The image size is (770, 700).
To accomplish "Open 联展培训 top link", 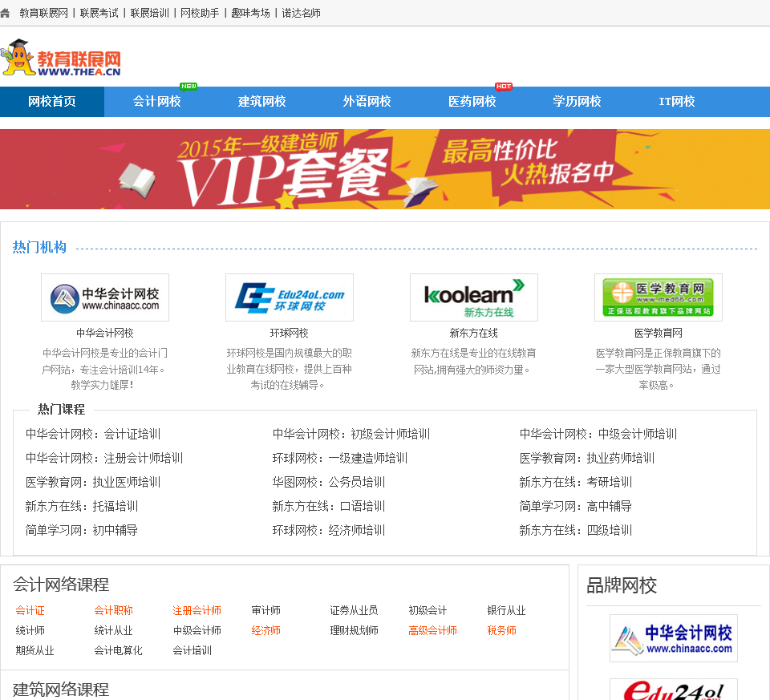I will point(150,14).
